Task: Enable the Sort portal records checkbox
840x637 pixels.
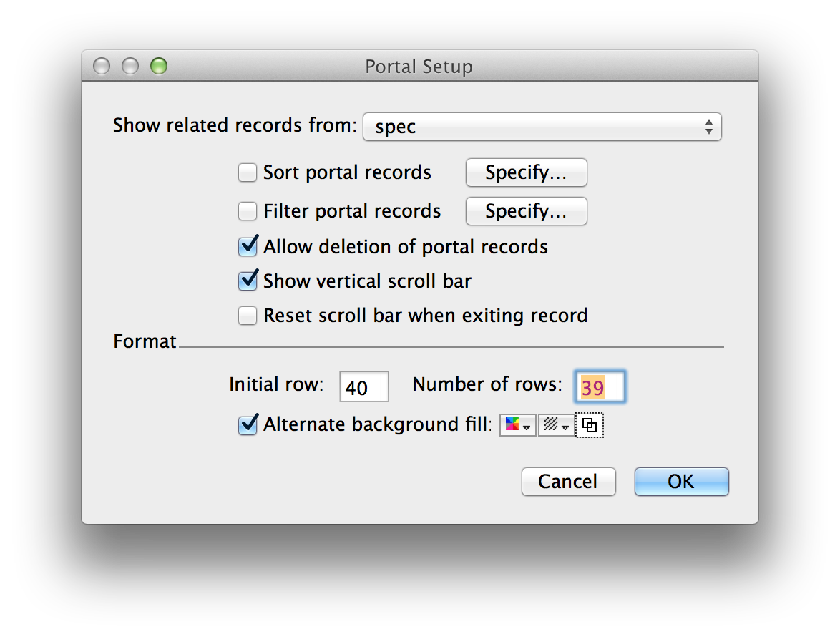Action: point(248,172)
